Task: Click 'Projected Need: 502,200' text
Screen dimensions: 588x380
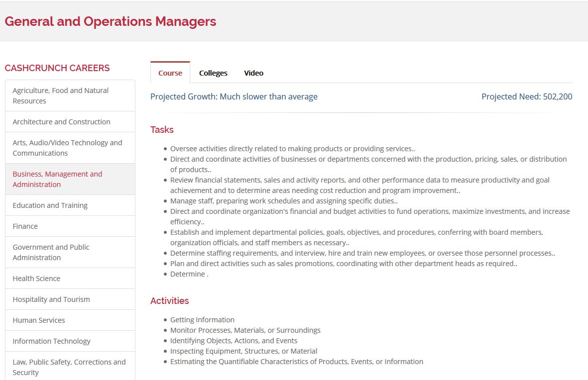Action: click(527, 96)
